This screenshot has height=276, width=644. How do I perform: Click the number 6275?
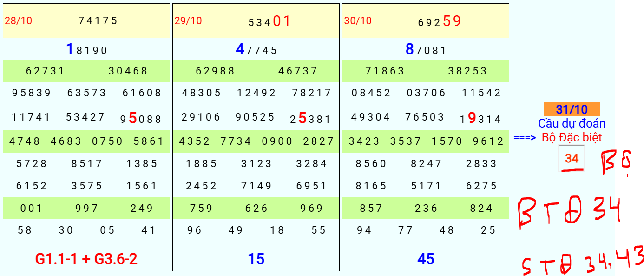click(x=481, y=186)
